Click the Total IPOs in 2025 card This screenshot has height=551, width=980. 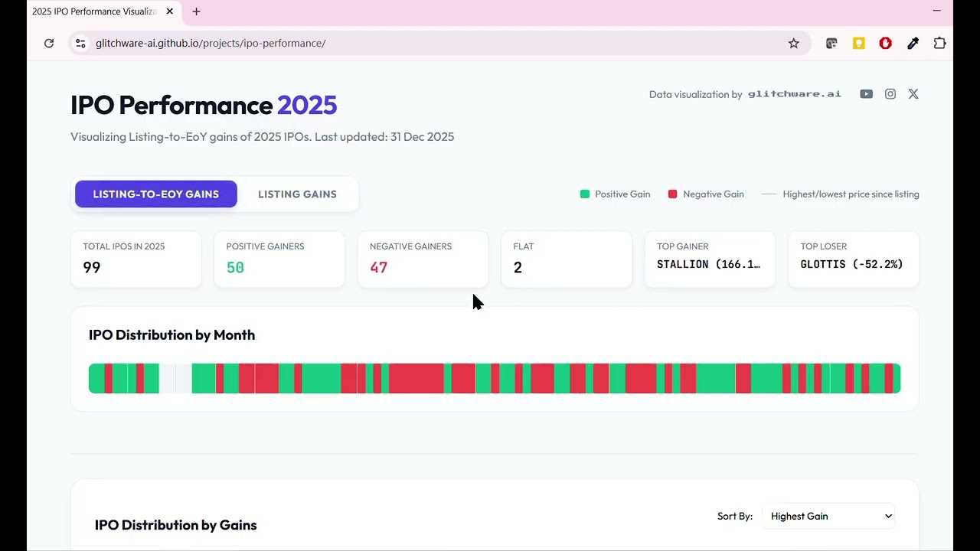click(x=136, y=259)
